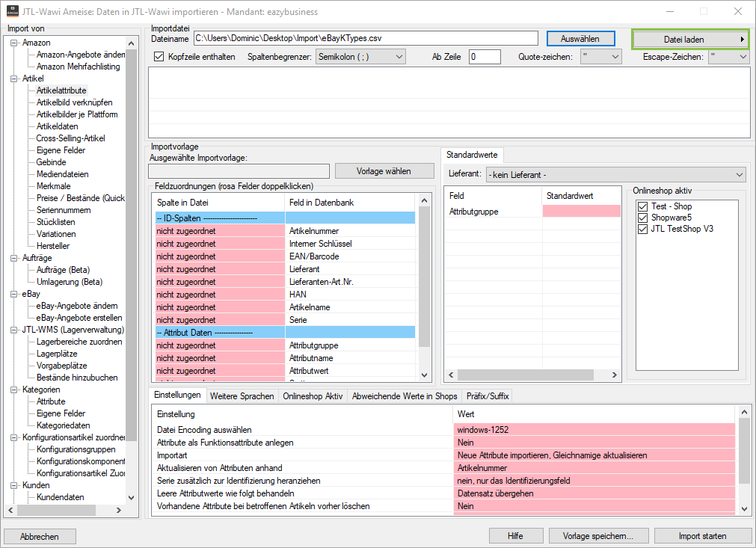This screenshot has height=548, width=756.
Task: Click the Import tree vertical scrollbar
Action: pyautogui.click(x=131, y=244)
